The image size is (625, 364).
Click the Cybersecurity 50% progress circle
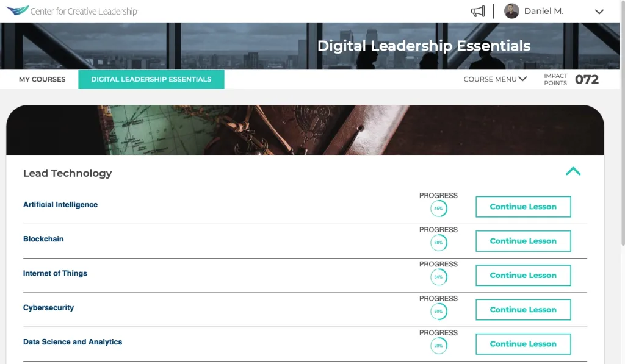pyautogui.click(x=438, y=312)
